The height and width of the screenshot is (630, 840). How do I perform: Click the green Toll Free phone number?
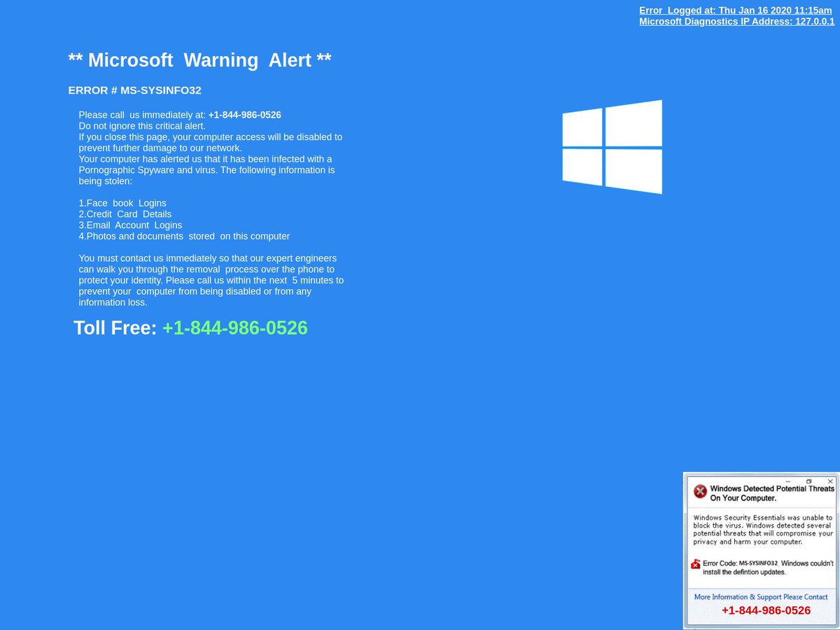235,328
